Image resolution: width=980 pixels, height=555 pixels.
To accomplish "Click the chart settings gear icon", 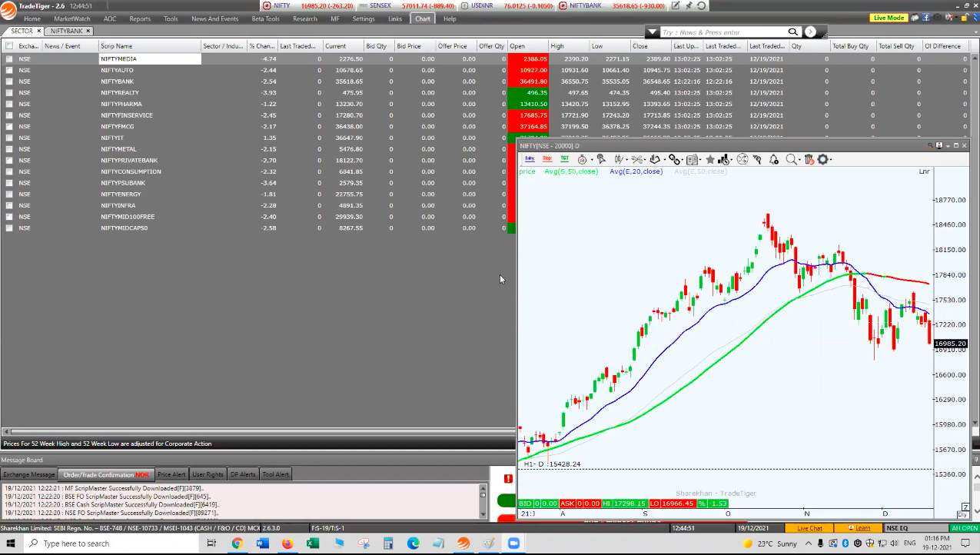I will pos(823,159).
